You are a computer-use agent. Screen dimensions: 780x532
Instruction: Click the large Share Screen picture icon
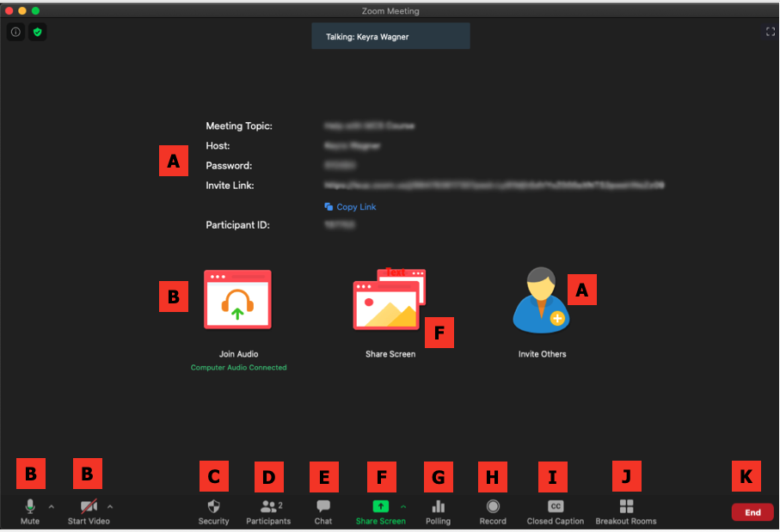[390, 299]
